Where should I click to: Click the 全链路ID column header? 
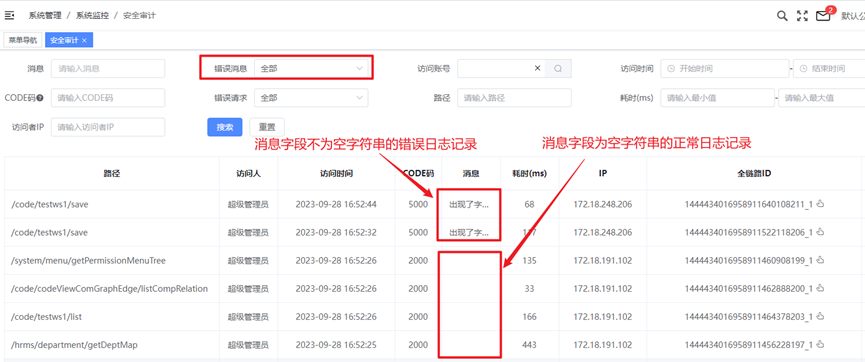tap(754, 173)
